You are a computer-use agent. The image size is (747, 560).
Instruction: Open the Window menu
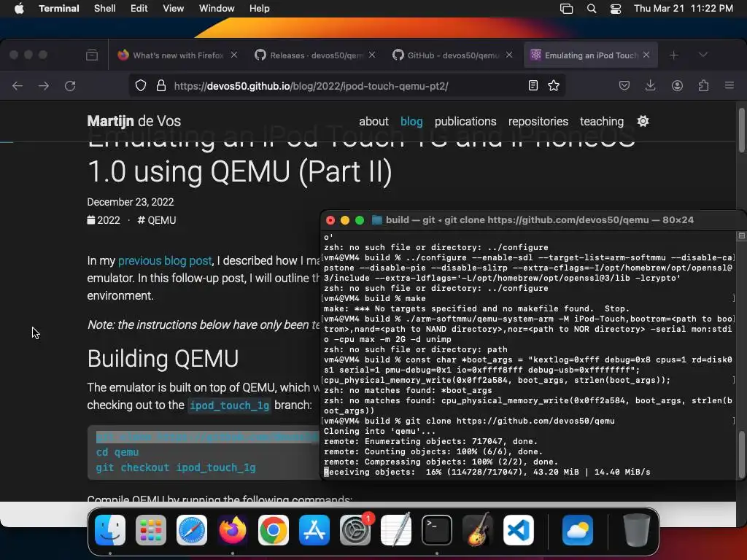click(217, 8)
